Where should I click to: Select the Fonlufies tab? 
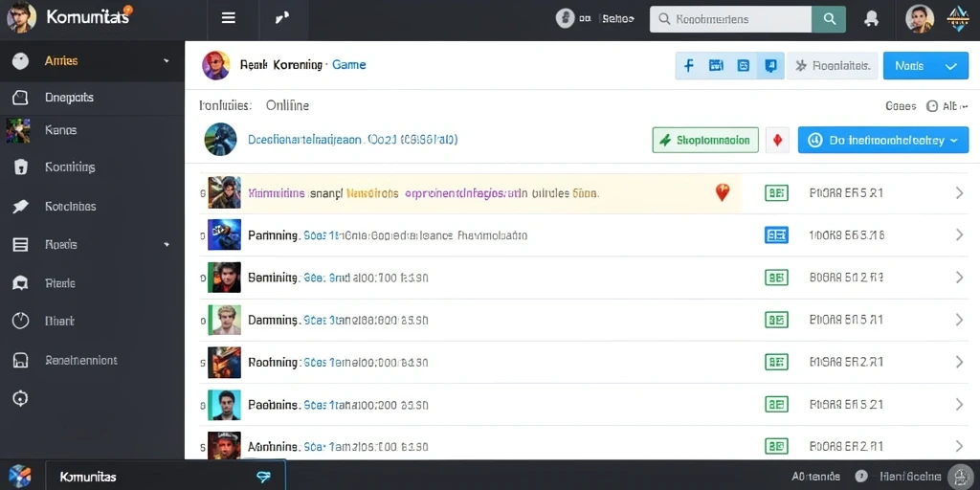click(x=225, y=105)
